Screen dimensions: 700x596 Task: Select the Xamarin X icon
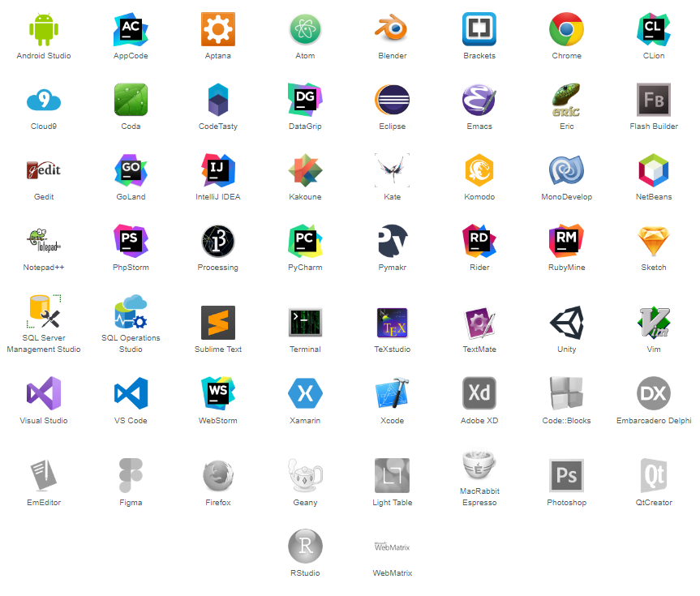305,393
